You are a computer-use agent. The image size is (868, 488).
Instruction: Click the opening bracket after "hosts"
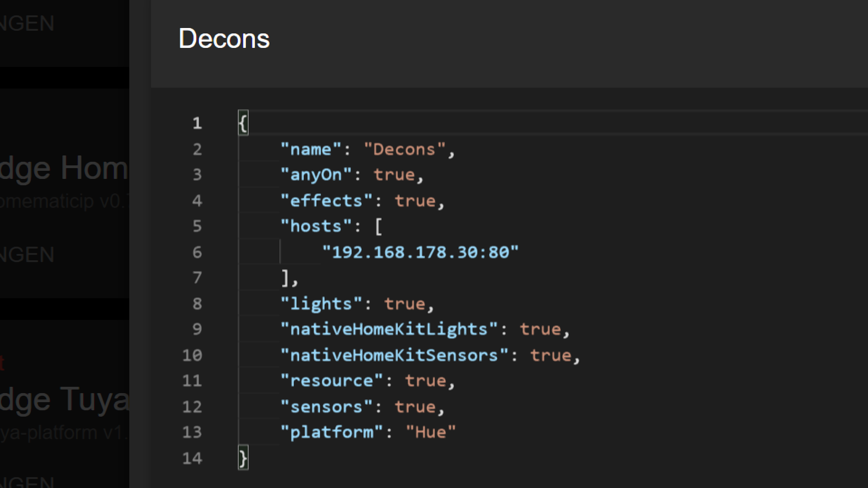(379, 226)
